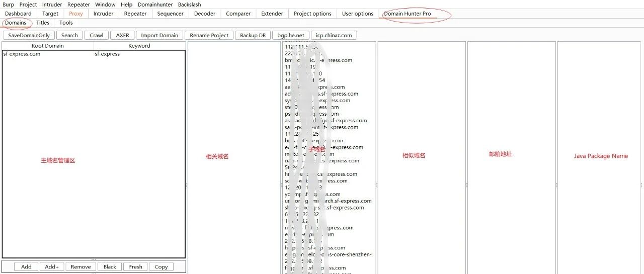
Task: Click the Remove button
Action: point(80,267)
